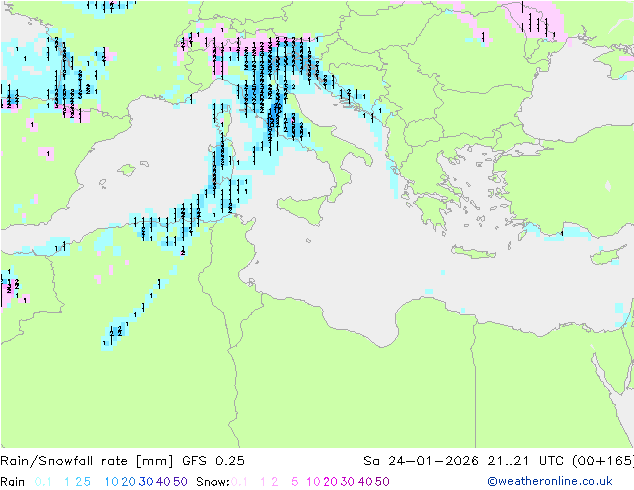The height and width of the screenshot is (490, 634).
Task: Click the '21..21 UTC' time label
Action: pyautogui.click(x=526, y=461)
